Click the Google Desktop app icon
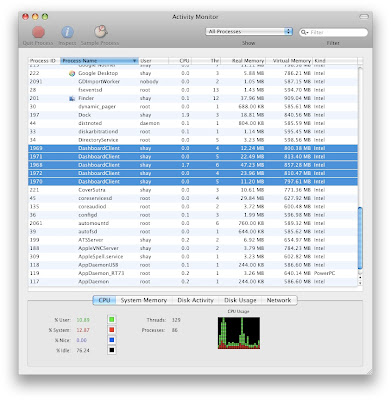Screen dimensions: 391x400 72,73
